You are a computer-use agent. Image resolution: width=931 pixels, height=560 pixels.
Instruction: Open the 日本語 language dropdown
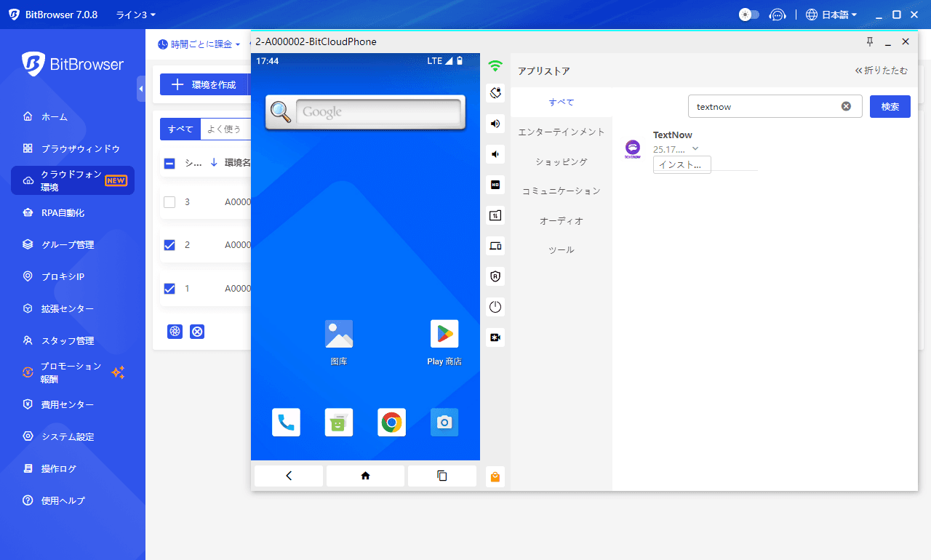[832, 15]
